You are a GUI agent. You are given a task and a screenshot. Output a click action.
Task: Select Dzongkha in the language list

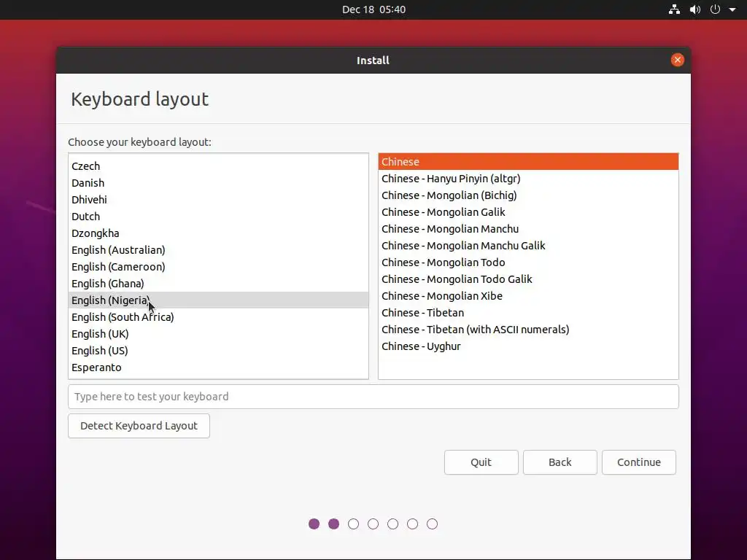218,233
